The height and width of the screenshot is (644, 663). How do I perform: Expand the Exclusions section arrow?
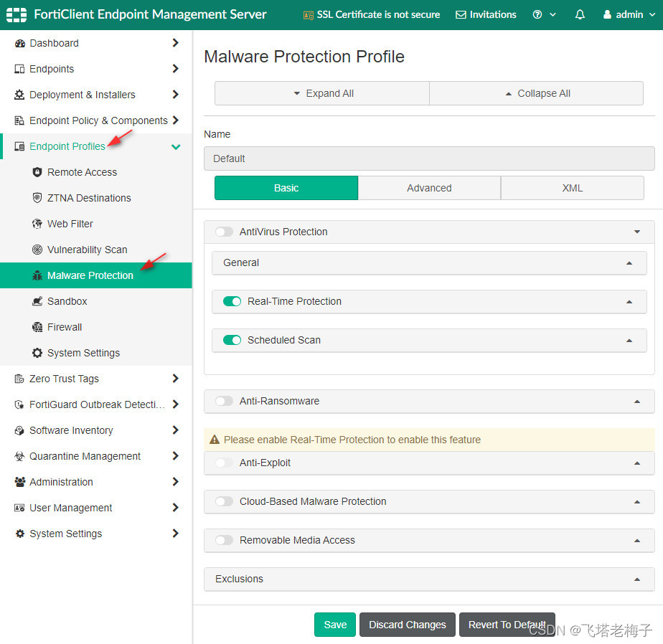pyautogui.click(x=637, y=579)
